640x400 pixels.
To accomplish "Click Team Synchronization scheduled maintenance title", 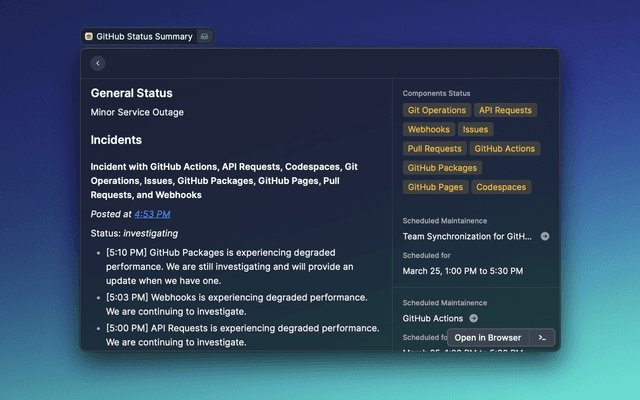I will pyautogui.click(x=468, y=237).
